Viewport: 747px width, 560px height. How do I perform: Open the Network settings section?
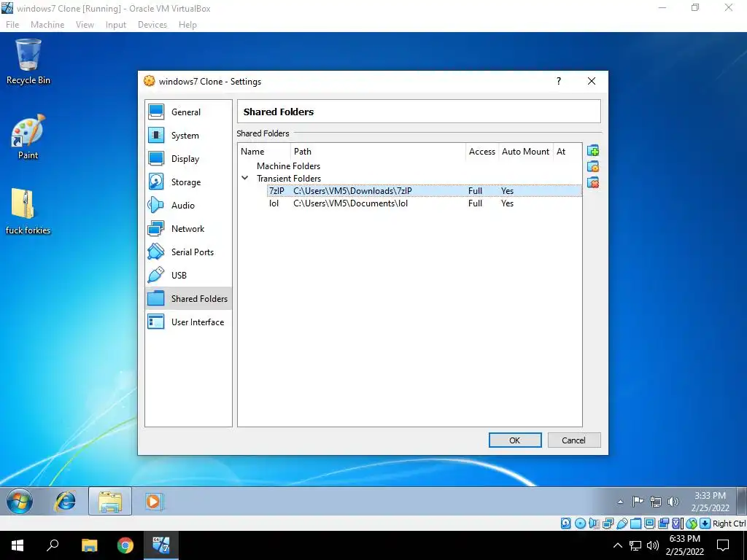(188, 228)
